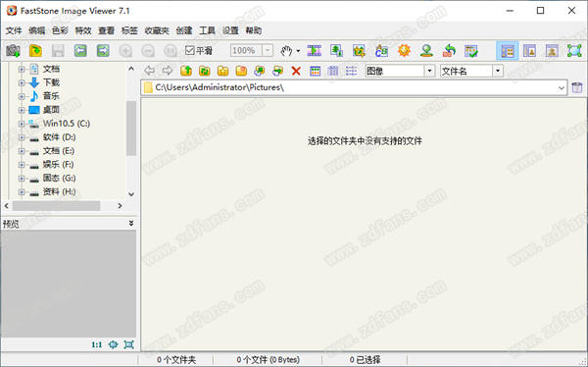
Task: Click the zoom out minus icon
Action: (x=148, y=50)
